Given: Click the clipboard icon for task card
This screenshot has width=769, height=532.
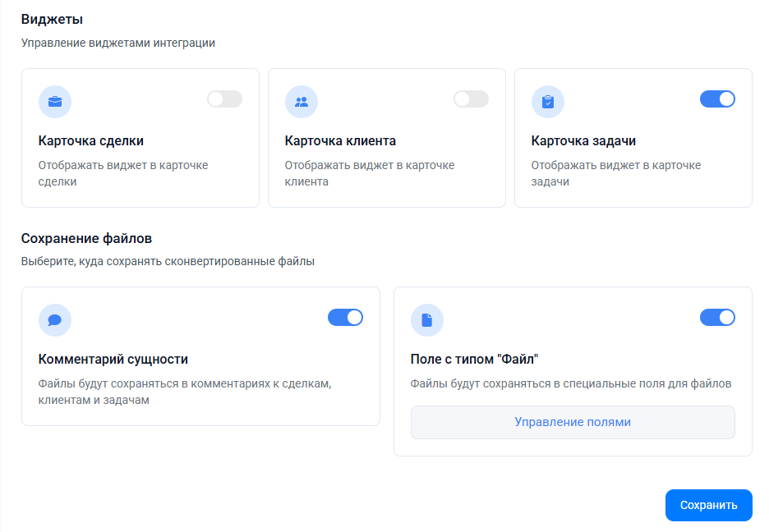Looking at the screenshot, I should pos(548,102).
